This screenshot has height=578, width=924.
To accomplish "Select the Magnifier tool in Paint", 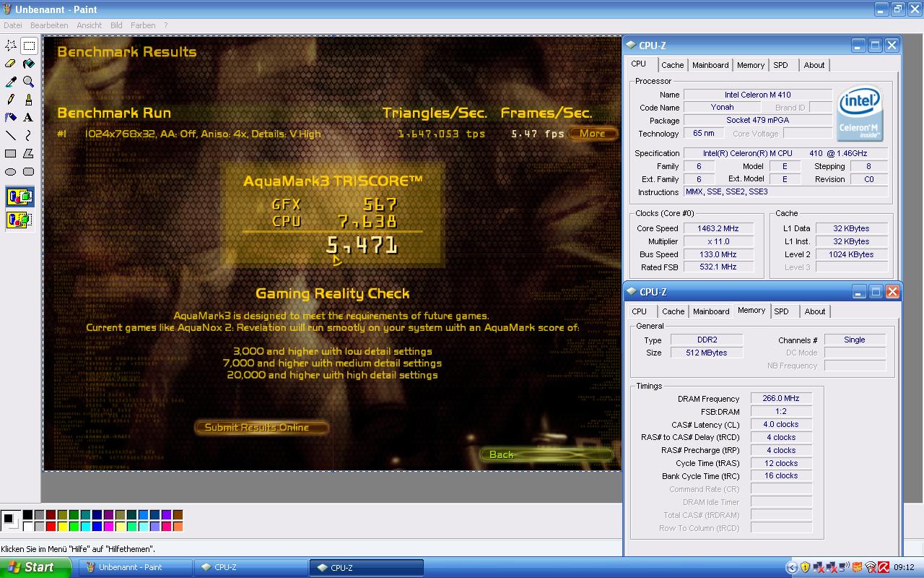I will click(x=29, y=82).
